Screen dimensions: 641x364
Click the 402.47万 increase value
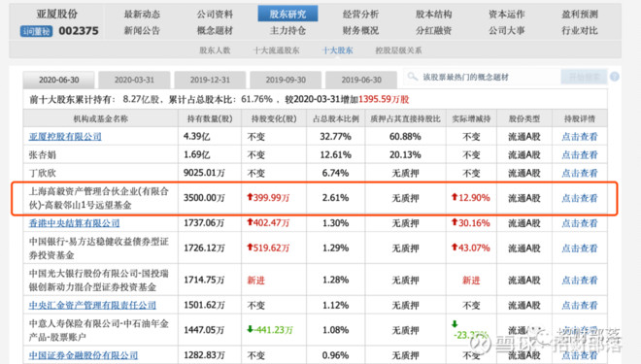pyautogui.click(x=268, y=223)
